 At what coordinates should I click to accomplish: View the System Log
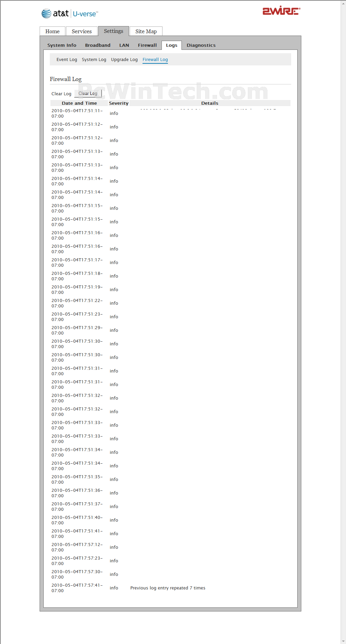tap(94, 59)
